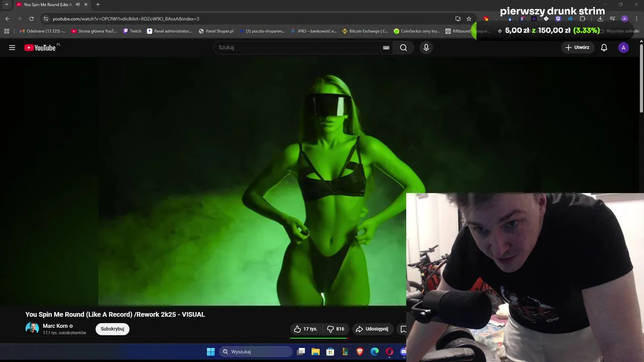Open the poczta-shoparen bookmark
644x362 pixels.
pyautogui.click(x=262, y=31)
